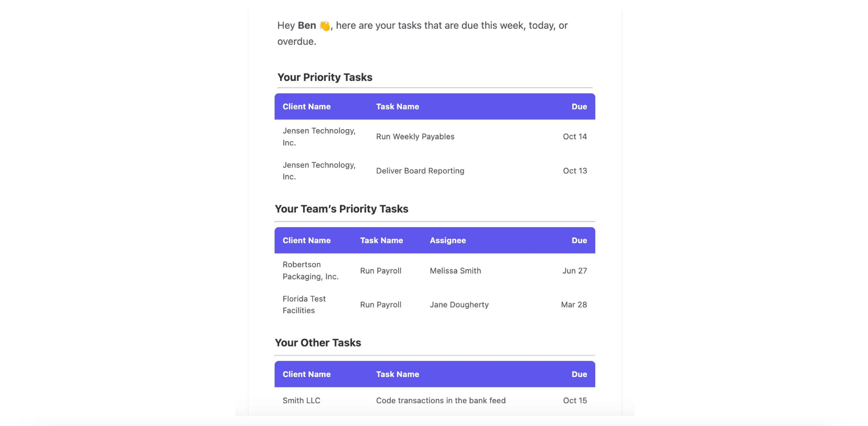Viewport: 868px width, 426px height.
Task: Select Florida Test Facilities client
Action: tap(304, 304)
